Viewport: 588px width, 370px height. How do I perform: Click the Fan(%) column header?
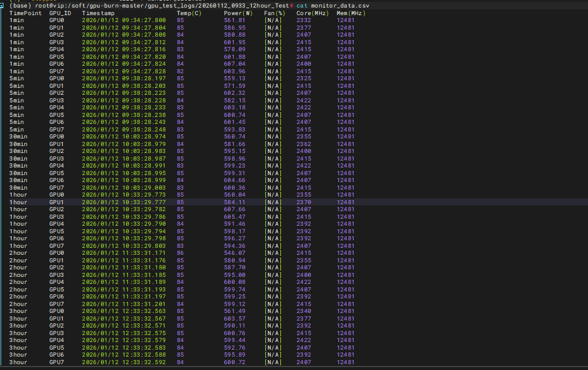point(275,13)
